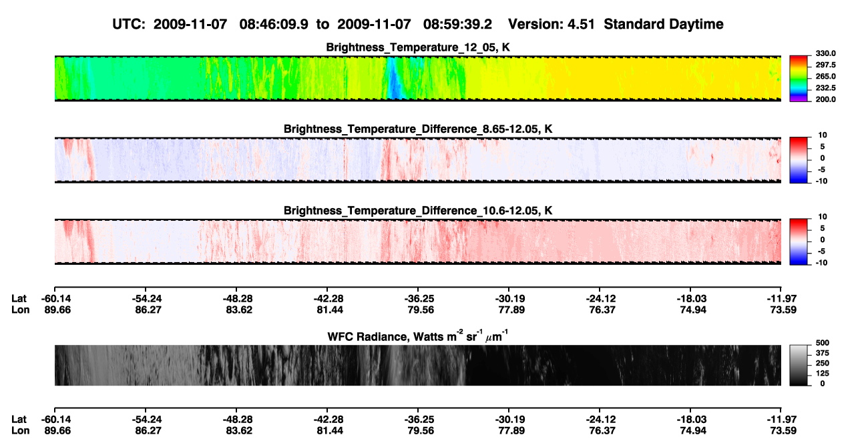
Task: Click the 200.0 colorbar tick label
Action: click(826, 99)
